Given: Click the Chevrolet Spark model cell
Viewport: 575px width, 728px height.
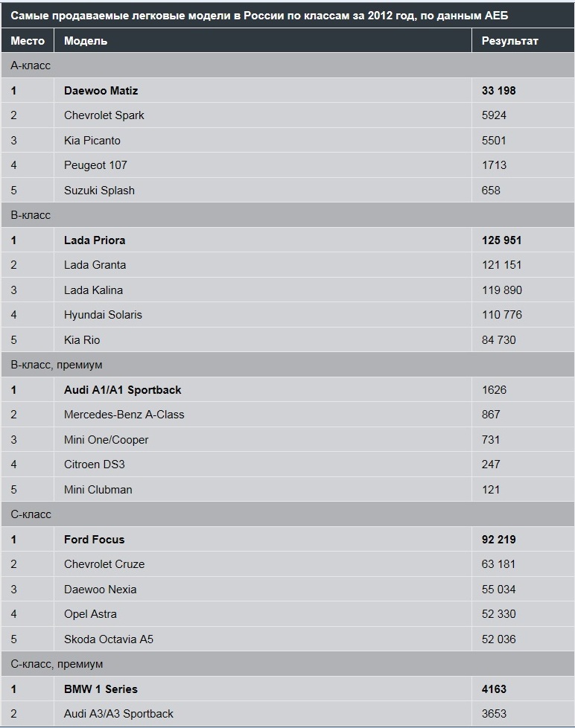Looking at the screenshot, I should 263,115.
